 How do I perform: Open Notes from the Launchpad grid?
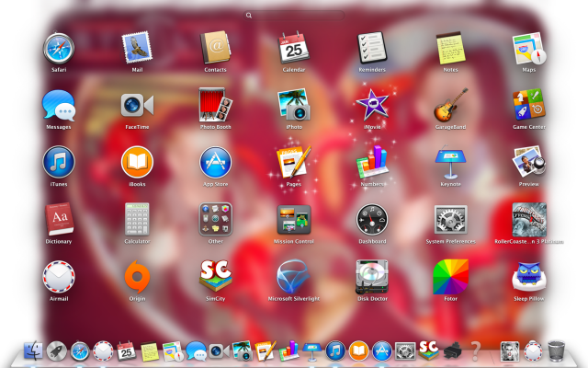coord(450,48)
